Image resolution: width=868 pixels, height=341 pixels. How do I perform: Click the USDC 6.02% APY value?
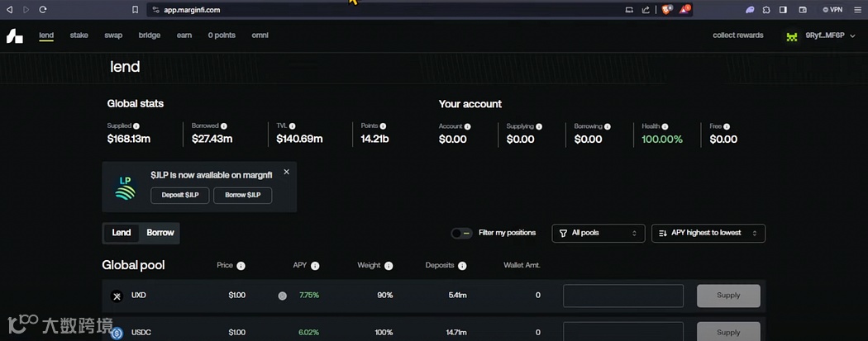tap(309, 333)
